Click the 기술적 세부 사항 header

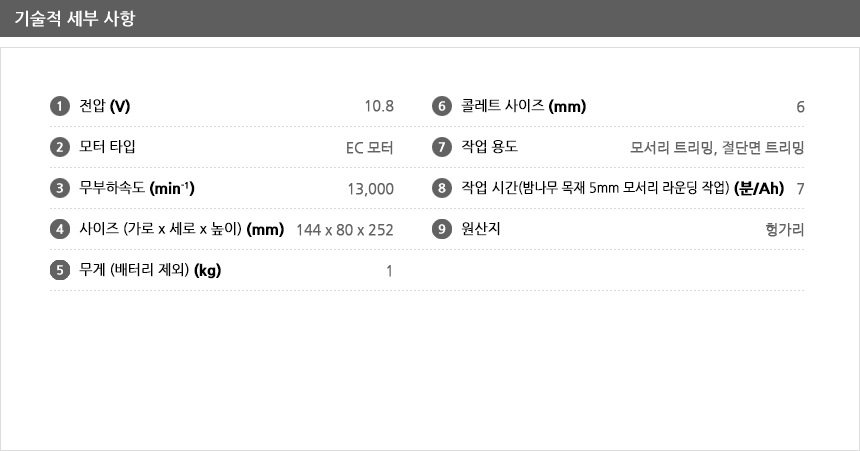[x=75, y=18]
